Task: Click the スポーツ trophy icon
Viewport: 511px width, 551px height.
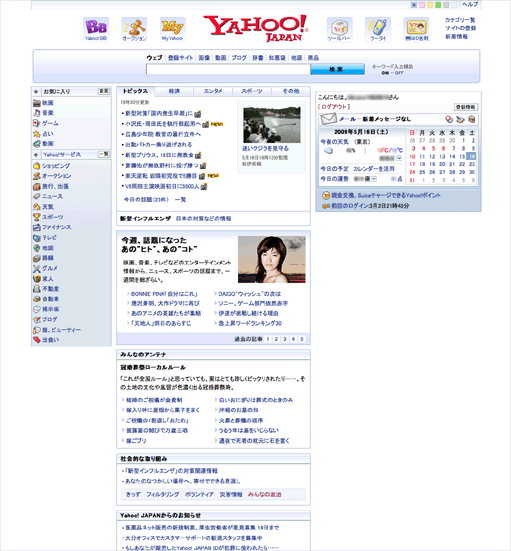Action: coord(37,217)
